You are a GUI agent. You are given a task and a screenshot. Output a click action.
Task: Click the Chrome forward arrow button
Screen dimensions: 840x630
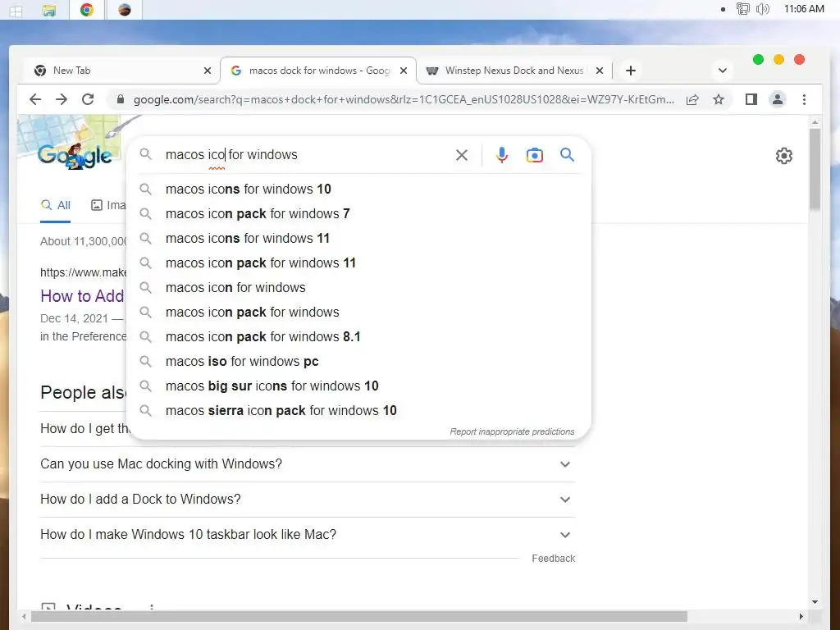click(62, 99)
